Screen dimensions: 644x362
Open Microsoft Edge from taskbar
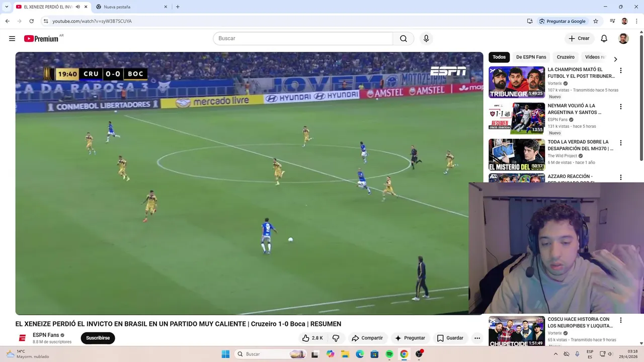[x=360, y=354]
